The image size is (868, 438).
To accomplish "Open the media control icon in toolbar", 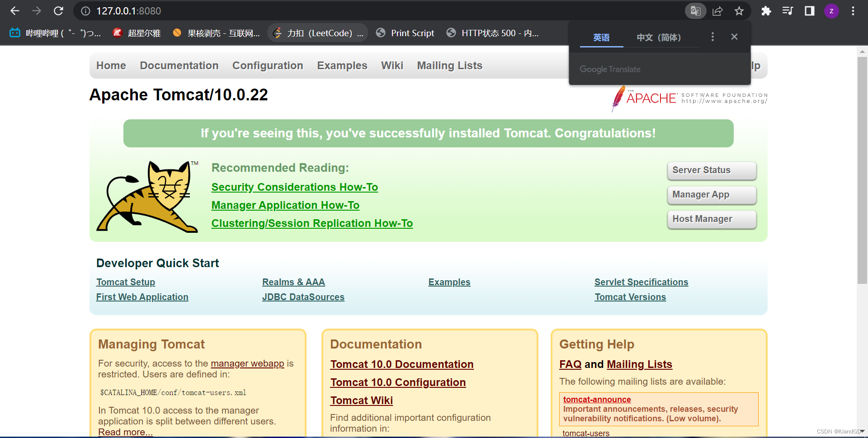I will coord(788,11).
